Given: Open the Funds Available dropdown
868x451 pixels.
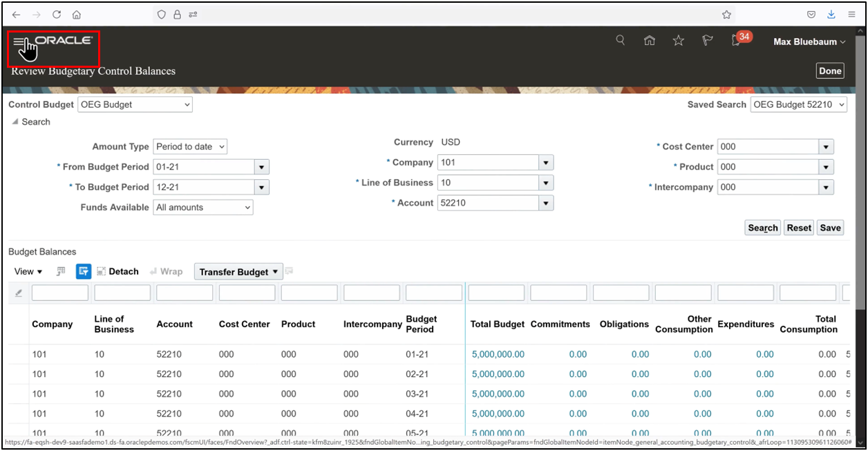Looking at the screenshot, I should (203, 207).
